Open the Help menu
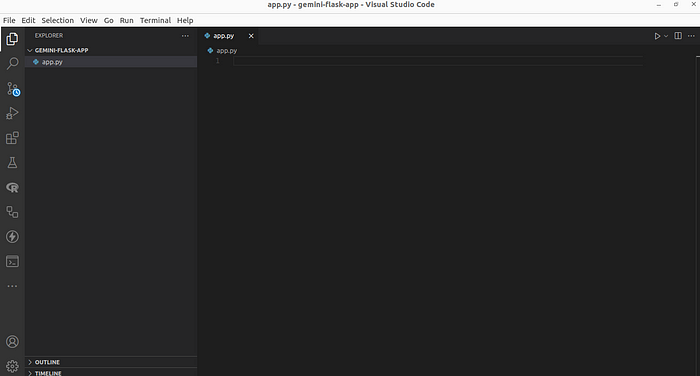The width and height of the screenshot is (700, 376). pyautogui.click(x=185, y=20)
